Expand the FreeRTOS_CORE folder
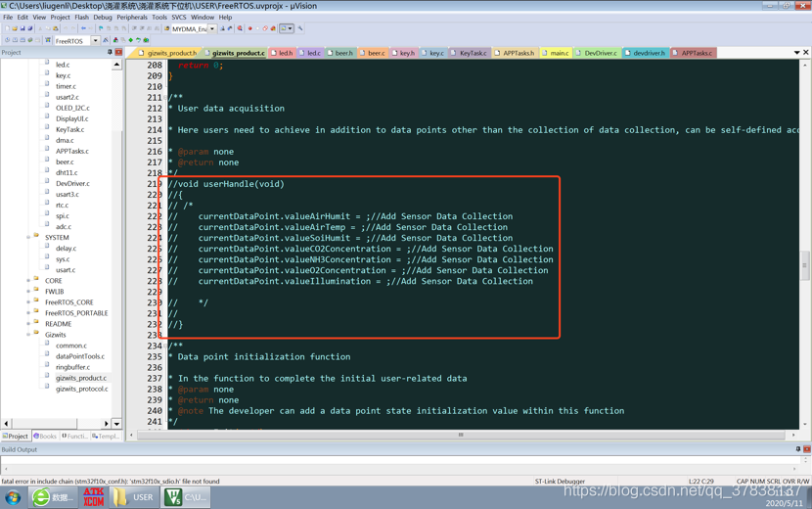Viewport: 812px width, 509px height. (x=28, y=302)
